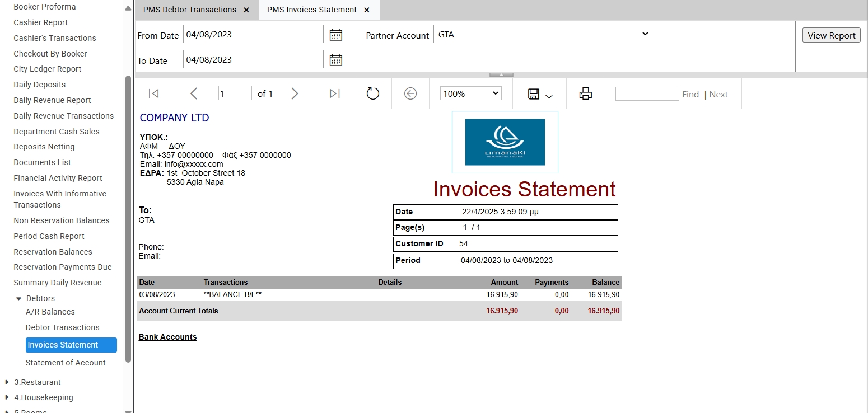Image resolution: width=868 pixels, height=413 pixels.
Task: Open Daily Revenue Transactions report
Action: (x=64, y=116)
